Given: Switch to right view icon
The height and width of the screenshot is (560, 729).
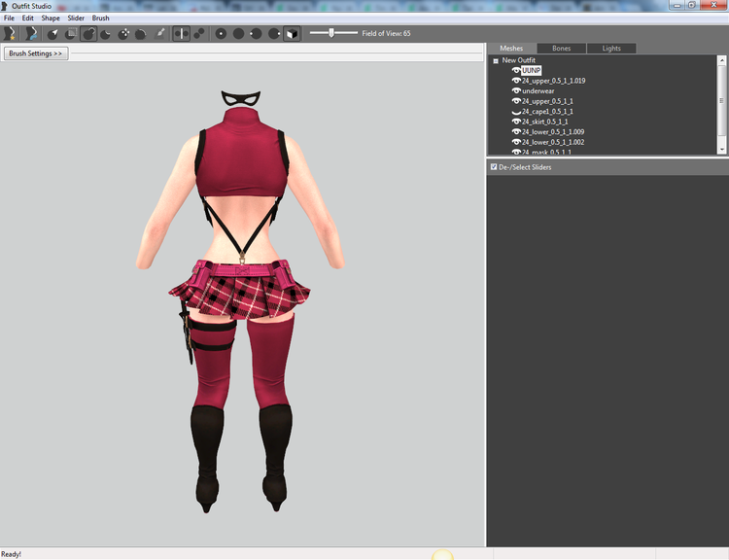Looking at the screenshot, I should [x=274, y=33].
